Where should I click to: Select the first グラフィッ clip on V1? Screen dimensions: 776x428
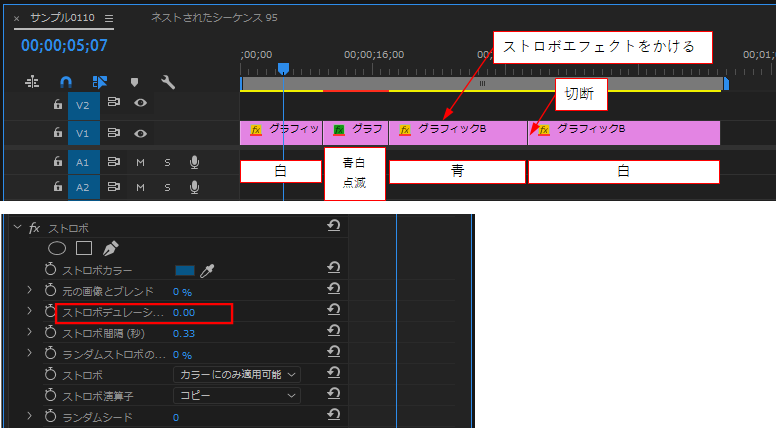[x=281, y=133]
